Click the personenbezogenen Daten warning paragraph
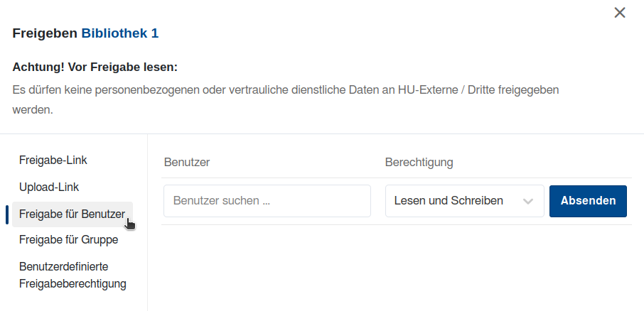The width and height of the screenshot is (644, 311). (286, 91)
